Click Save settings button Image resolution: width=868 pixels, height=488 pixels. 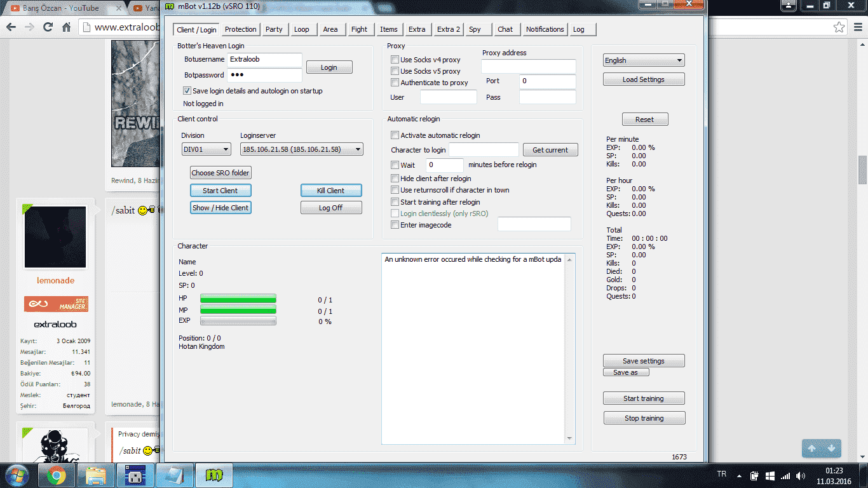click(644, 361)
